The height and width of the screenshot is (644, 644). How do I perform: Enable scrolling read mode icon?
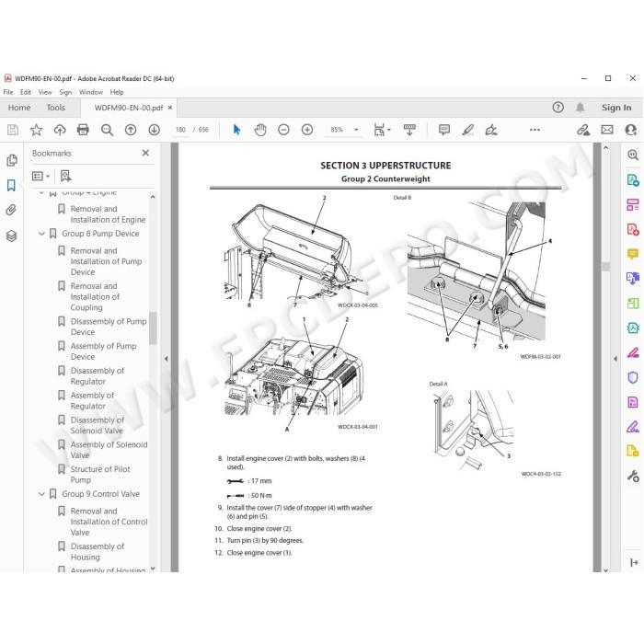[409, 130]
